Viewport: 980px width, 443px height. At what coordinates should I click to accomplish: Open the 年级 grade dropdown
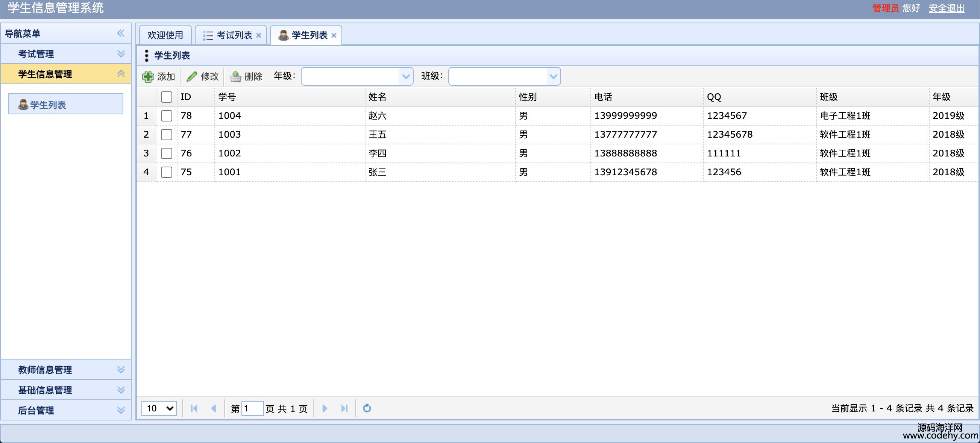coord(406,76)
